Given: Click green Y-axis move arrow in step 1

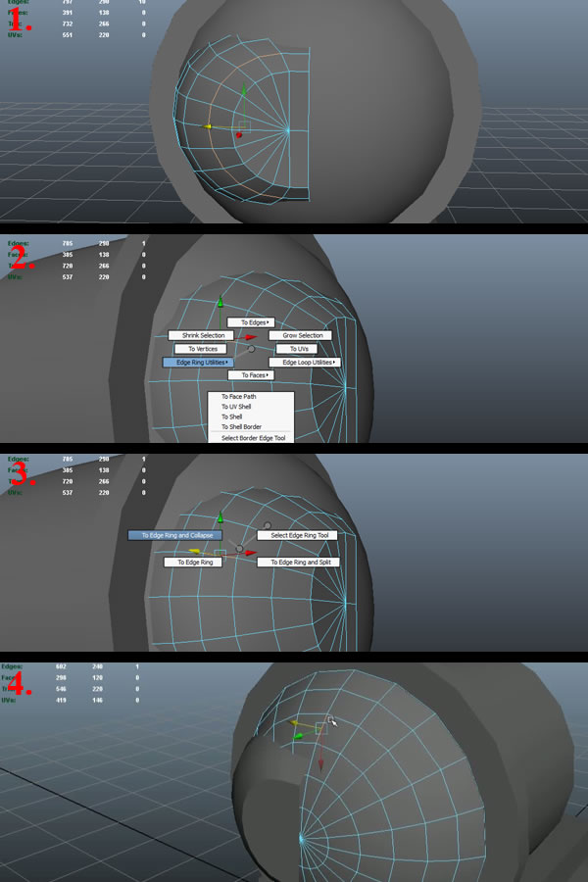Looking at the screenshot, I should pyautogui.click(x=244, y=91).
